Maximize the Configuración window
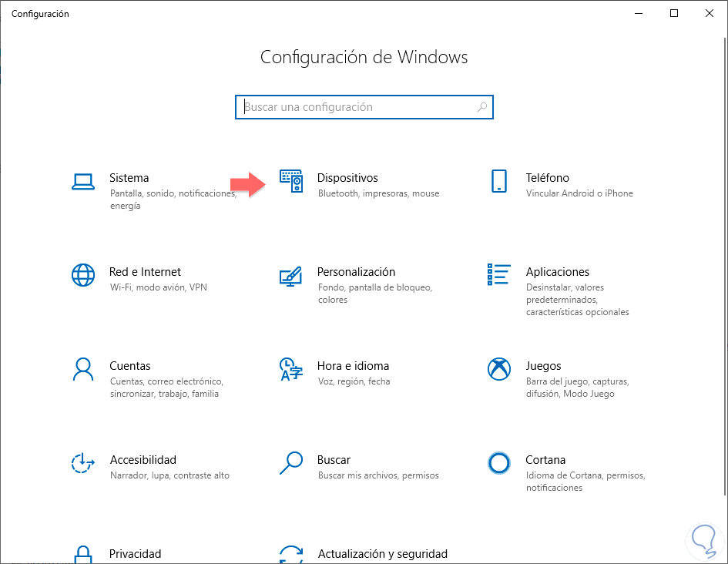The width and height of the screenshot is (728, 564). (x=674, y=13)
